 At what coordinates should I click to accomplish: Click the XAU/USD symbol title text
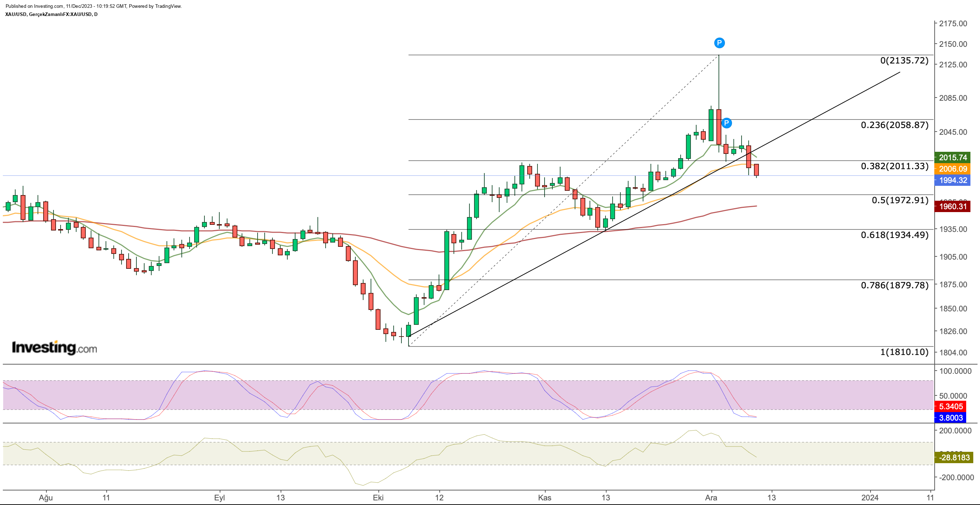51,15
